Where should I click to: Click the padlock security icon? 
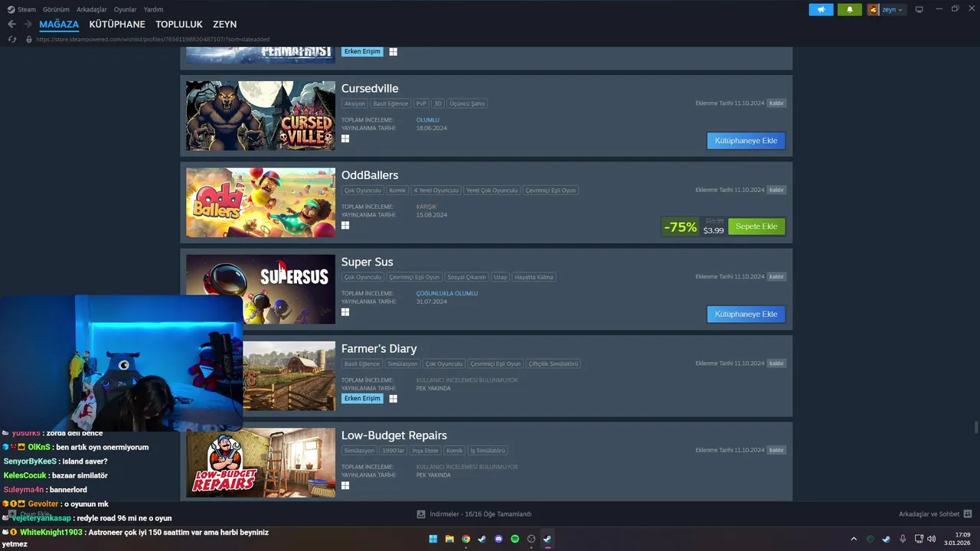click(29, 39)
